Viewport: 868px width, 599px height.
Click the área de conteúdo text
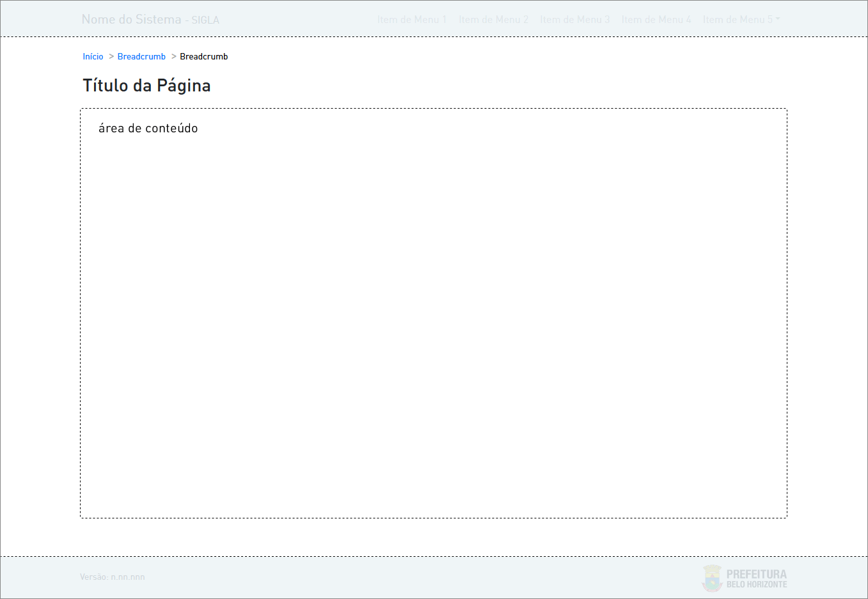[x=148, y=128]
